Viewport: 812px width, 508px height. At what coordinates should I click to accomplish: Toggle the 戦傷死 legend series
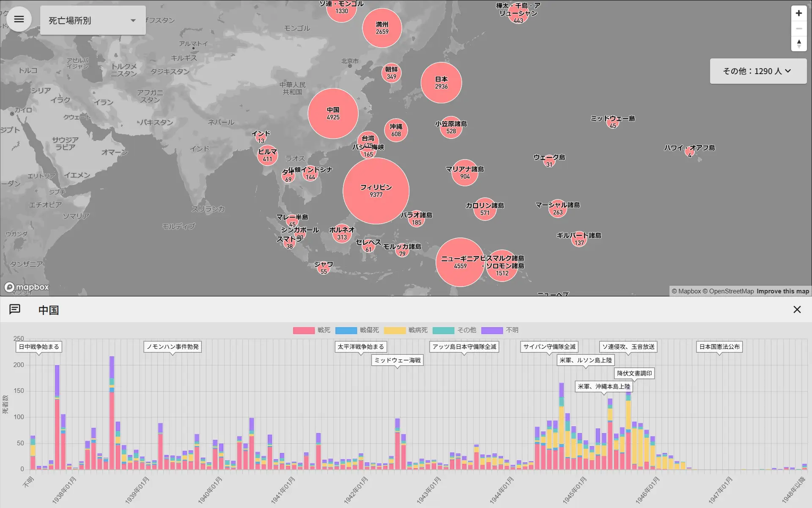point(369,330)
